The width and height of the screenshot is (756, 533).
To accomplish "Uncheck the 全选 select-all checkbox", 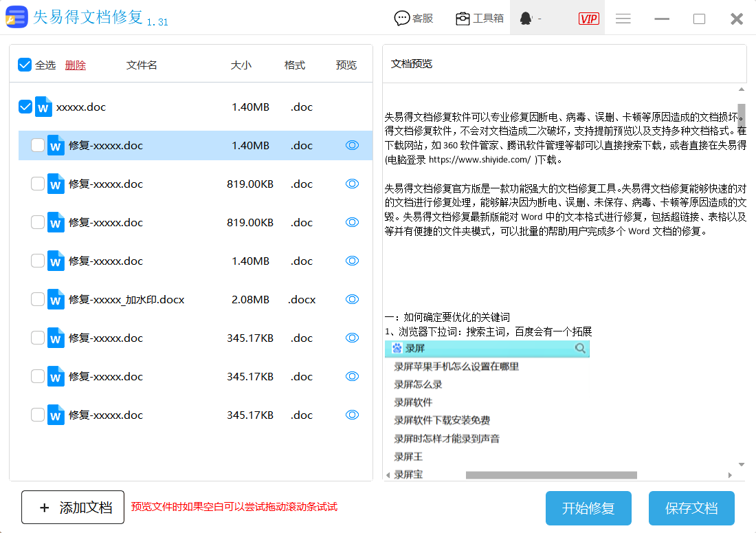I will tap(25, 65).
